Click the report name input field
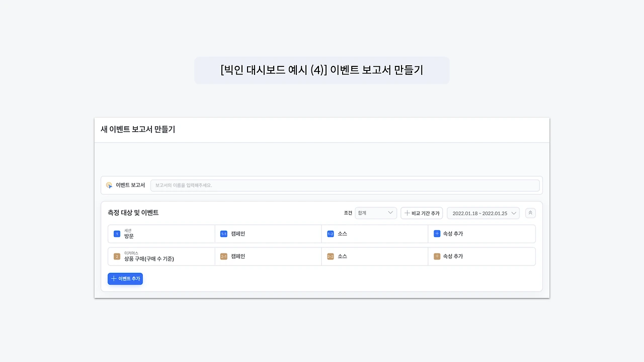 (x=345, y=185)
